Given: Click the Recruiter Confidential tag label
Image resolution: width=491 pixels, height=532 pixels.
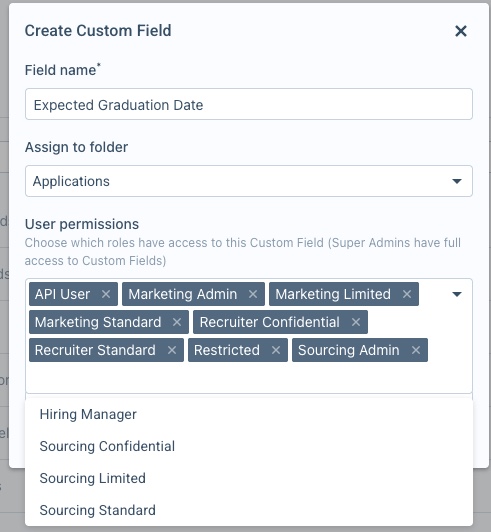Looking at the screenshot, I should tap(269, 322).
